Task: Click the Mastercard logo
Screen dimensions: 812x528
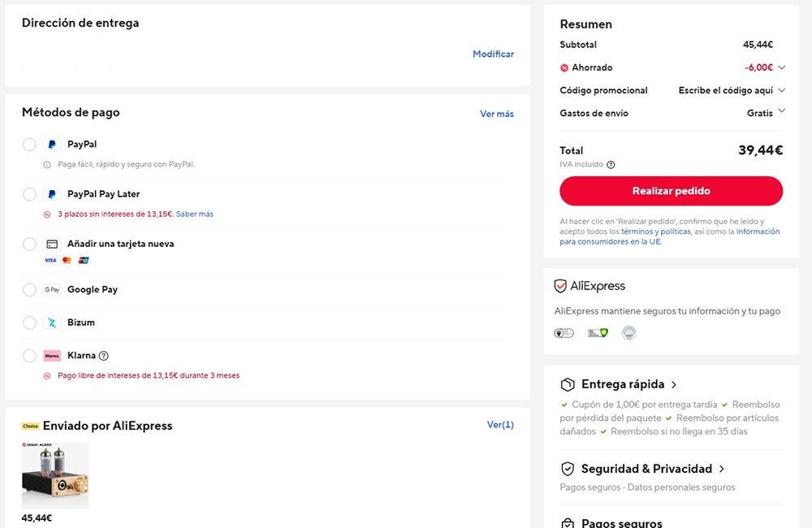Action: (67, 261)
